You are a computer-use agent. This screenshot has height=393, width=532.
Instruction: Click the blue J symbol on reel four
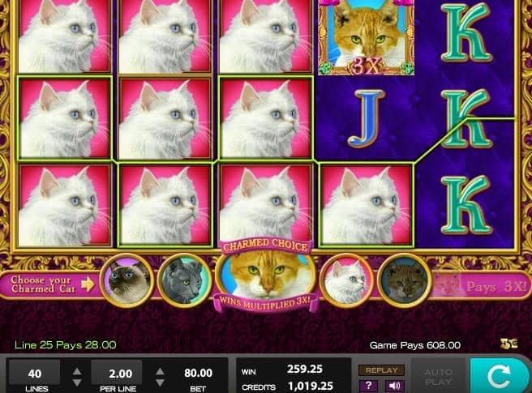pyautogui.click(x=366, y=119)
